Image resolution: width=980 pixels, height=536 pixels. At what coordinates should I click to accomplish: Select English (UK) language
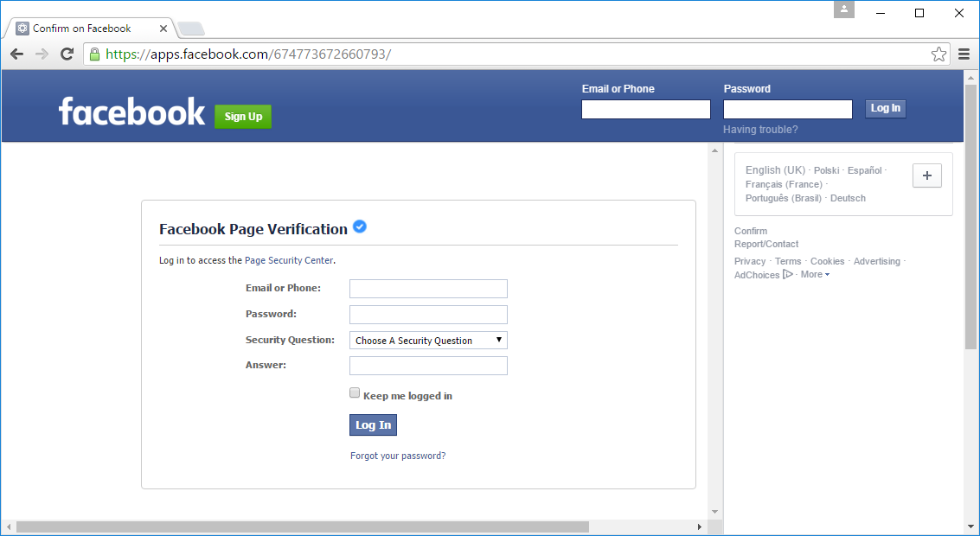pyautogui.click(x=775, y=170)
